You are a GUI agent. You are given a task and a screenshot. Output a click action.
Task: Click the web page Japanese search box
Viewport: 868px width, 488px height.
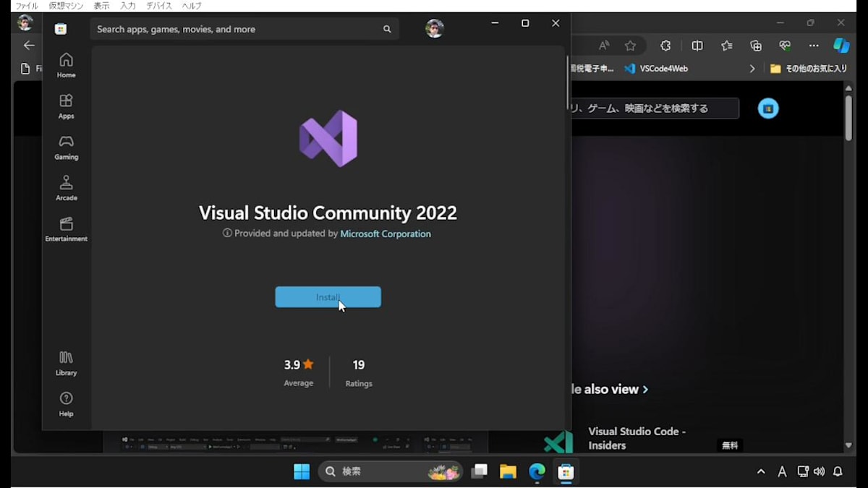tap(655, 108)
